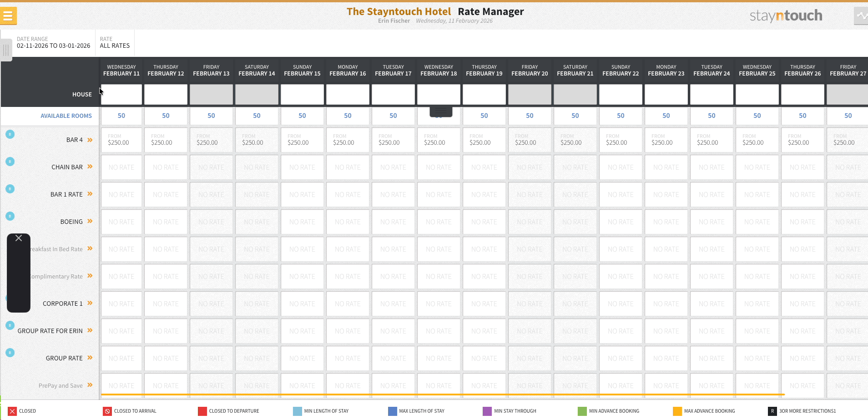
Task: Click the blue badge beside BAR 1 RATE
Action: (10, 189)
